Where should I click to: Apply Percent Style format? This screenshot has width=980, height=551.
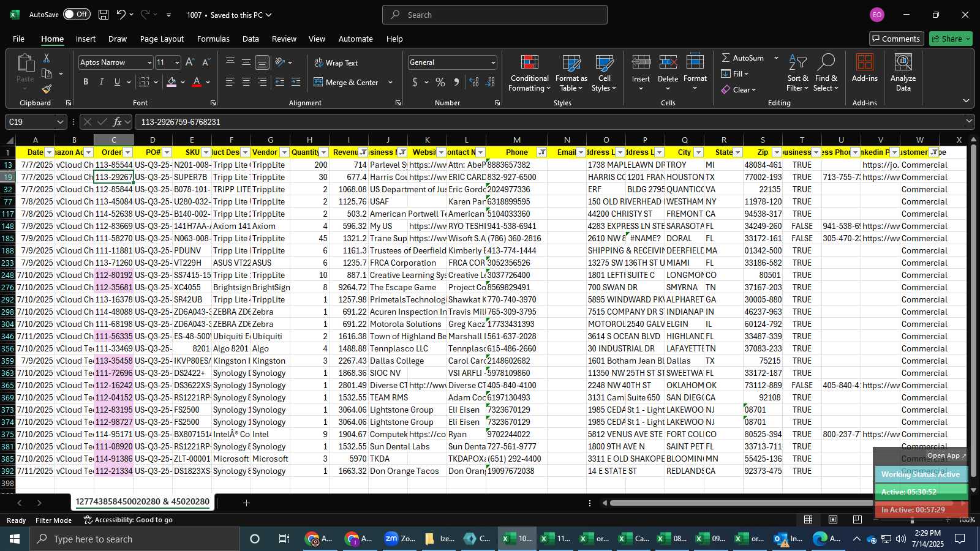pyautogui.click(x=440, y=82)
